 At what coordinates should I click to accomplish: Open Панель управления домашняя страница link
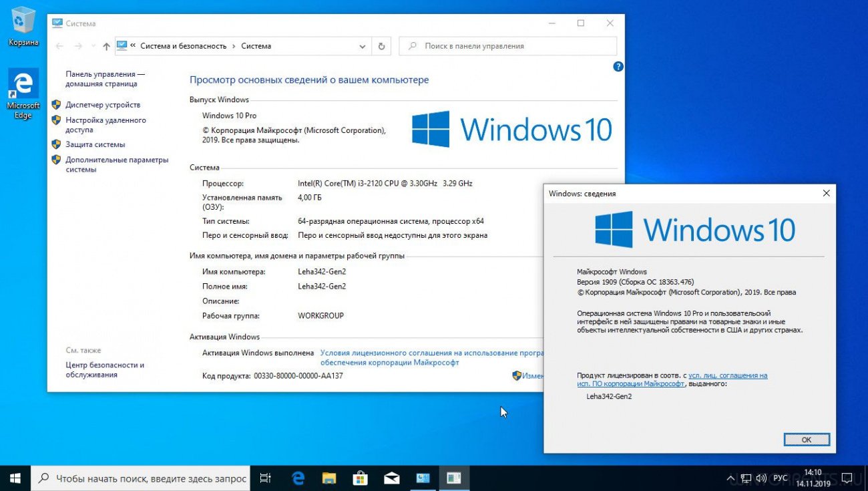(105, 79)
